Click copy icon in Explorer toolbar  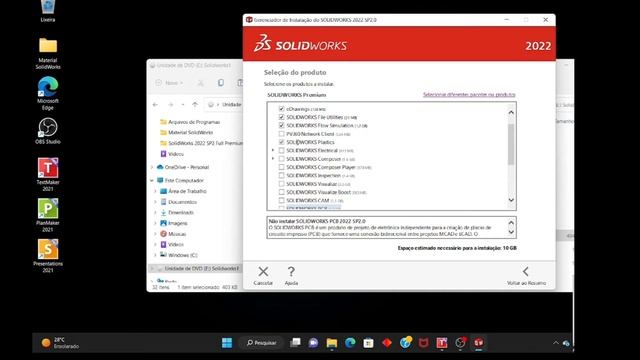pyautogui.click(x=221, y=83)
